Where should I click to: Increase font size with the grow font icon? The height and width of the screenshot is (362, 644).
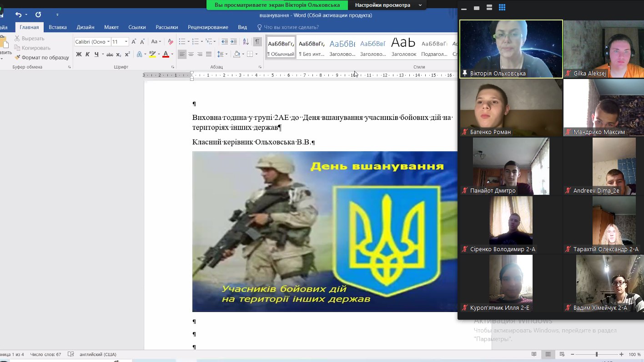pyautogui.click(x=134, y=42)
